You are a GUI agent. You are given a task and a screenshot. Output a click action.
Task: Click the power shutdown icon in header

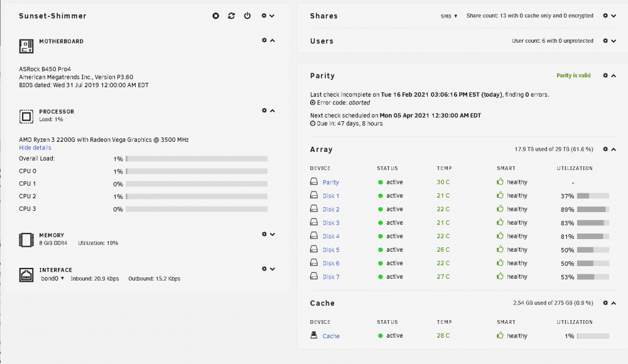tap(247, 16)
